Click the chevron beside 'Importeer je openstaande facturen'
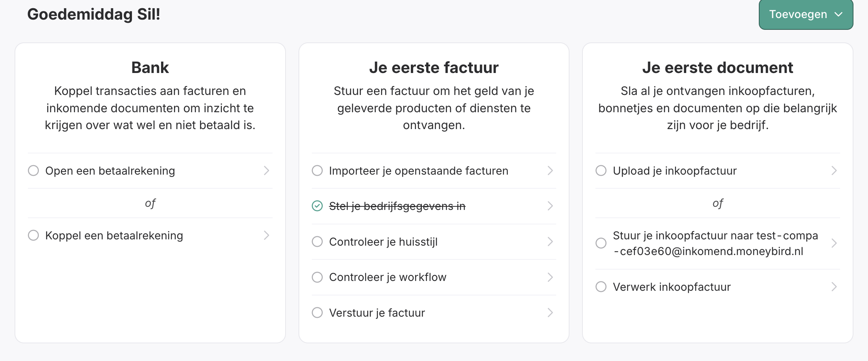Image resolution: width=868 pixels, height=361 pixels. 550,171
